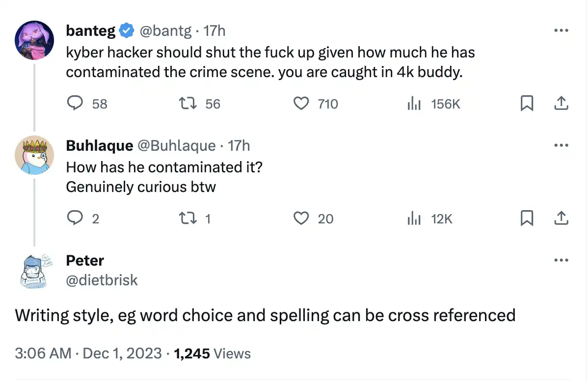Share Buhlaque's reply tweet

pos(561,218)
